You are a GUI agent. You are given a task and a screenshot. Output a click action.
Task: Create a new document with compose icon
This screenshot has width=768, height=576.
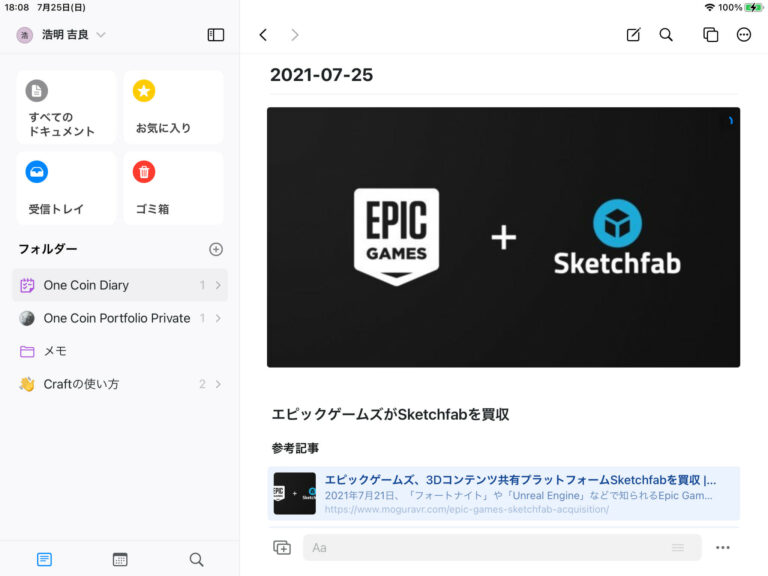tap(633, 35)
